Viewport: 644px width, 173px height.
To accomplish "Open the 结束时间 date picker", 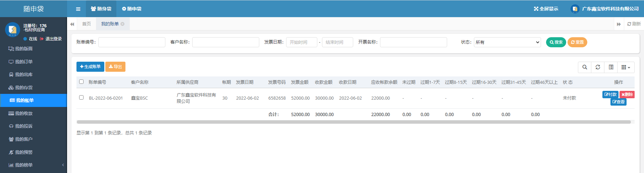I will click(x=337, y=42).
